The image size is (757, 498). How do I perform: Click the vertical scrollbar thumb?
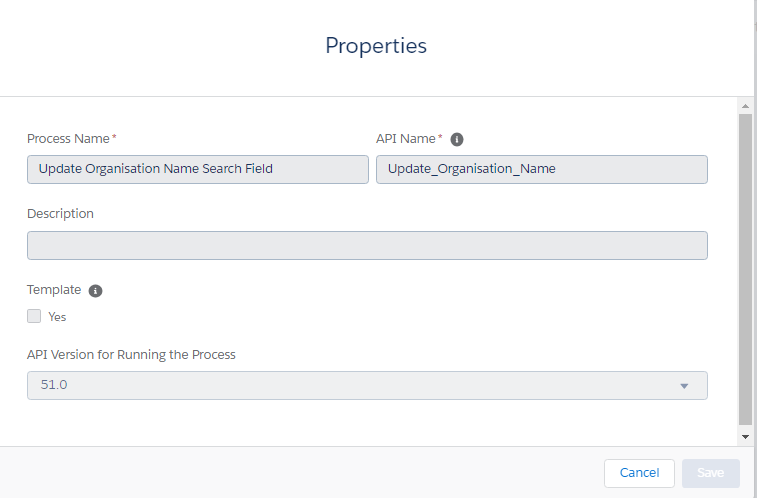click(x=744, y=268)
